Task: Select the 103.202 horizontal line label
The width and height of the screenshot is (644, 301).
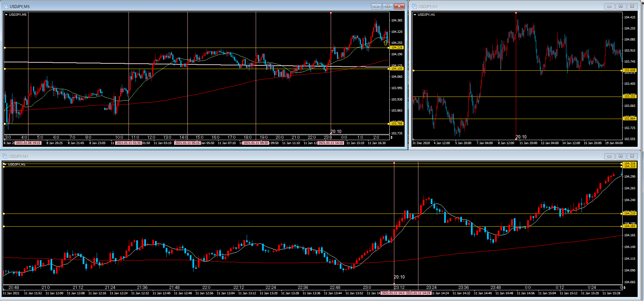Action: pyautogui.click(x=630, y=97)
